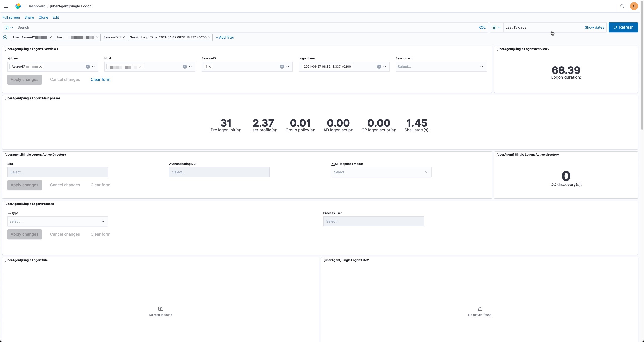Image resolution: width=644 pixels, height=342 pixels.
Task: Expand the Session end dropdown
Action: click(x=481, y=67)
